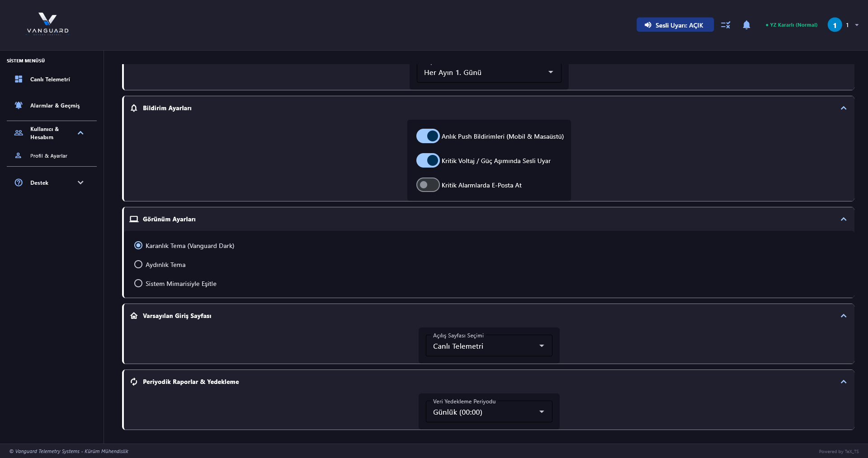Go to Canlı Telemetri menu item

coord(52,79)
